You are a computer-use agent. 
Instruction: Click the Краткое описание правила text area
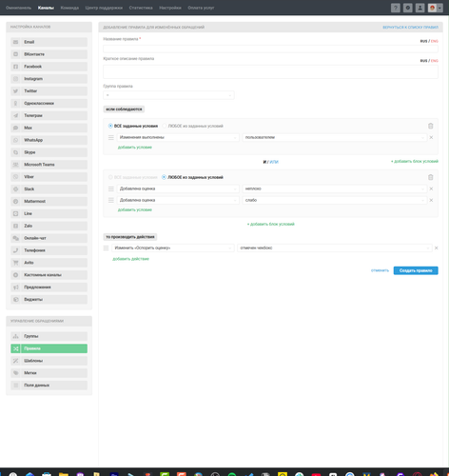pos(270,71)
